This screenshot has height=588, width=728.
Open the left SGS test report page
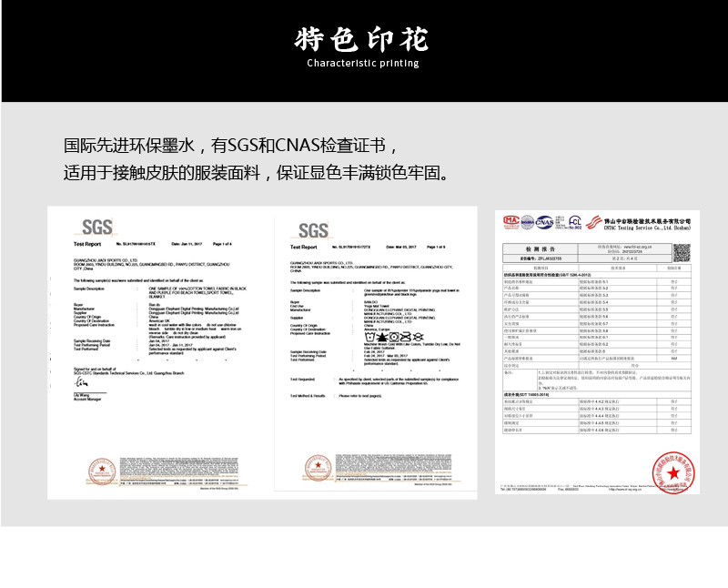(x=161, y=353)
